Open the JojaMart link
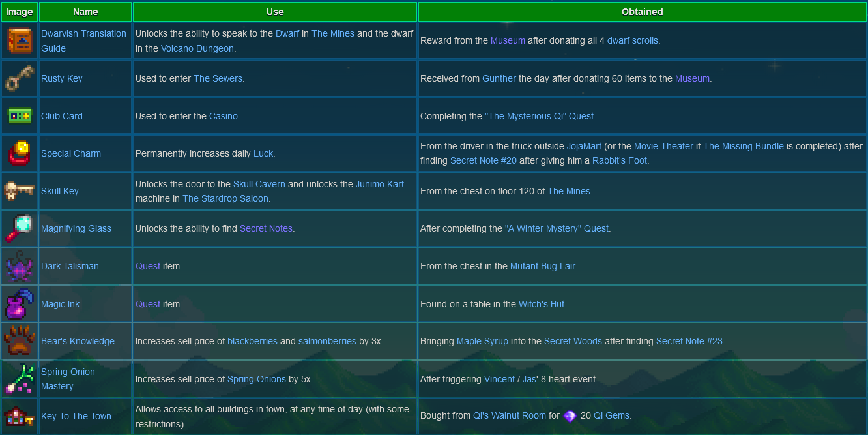 coord(585,146)
